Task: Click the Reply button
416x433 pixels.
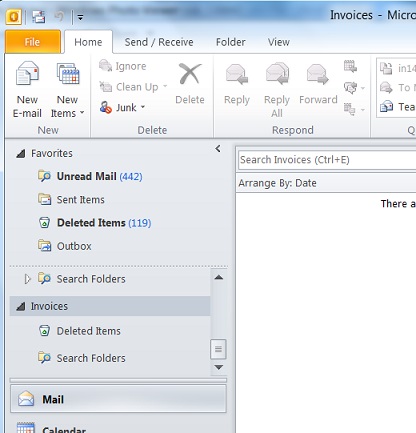Action: coord(237,85)
